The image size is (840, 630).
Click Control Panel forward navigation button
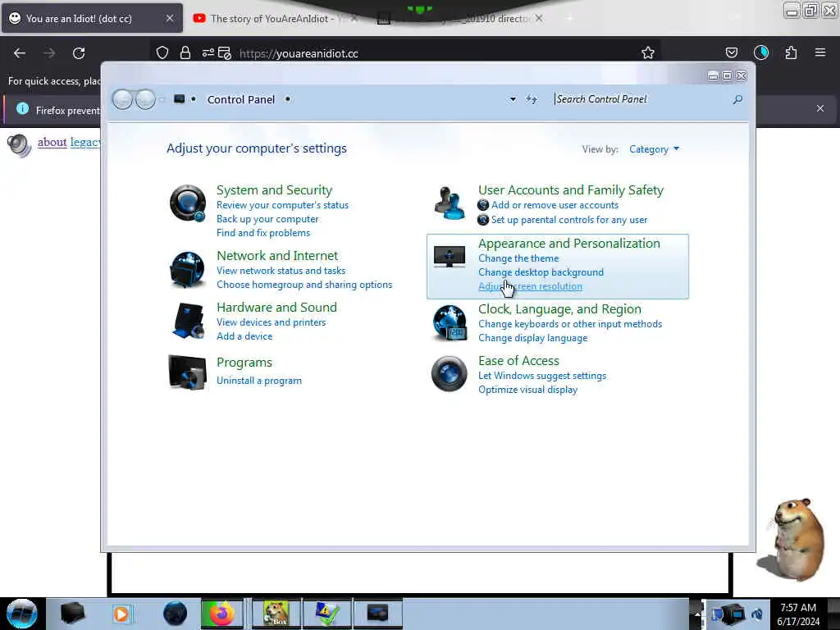coord(145,99)
